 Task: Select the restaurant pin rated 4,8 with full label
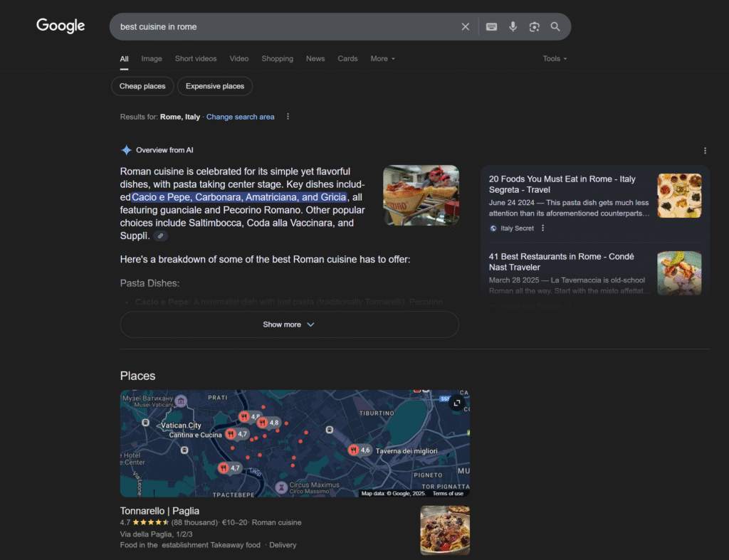click(268, 423)
